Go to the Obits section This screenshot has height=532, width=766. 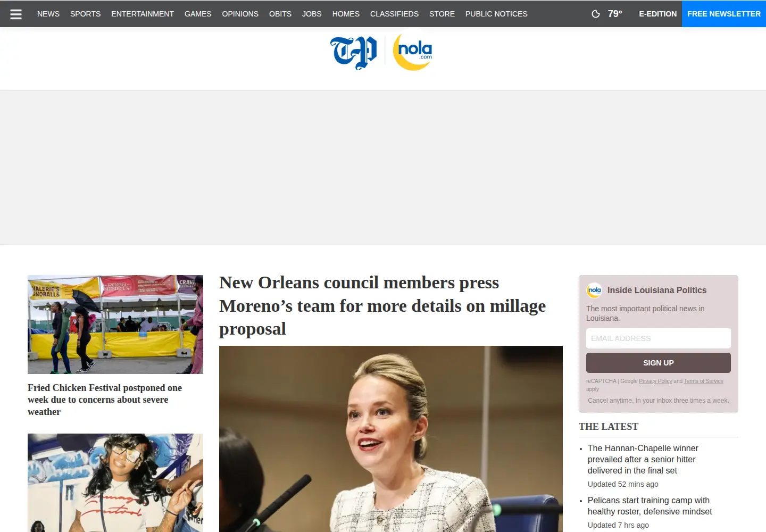point(280,14)
